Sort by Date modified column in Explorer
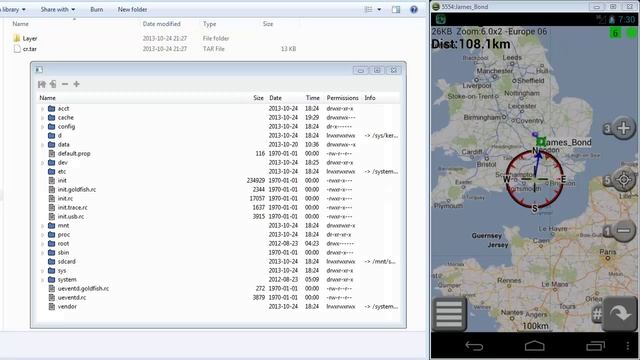This screenshot has height=360, width=640. click(161, 24)
